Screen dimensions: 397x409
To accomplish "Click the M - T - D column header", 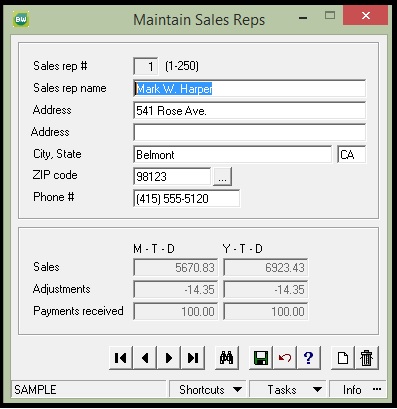I will 154,249.
